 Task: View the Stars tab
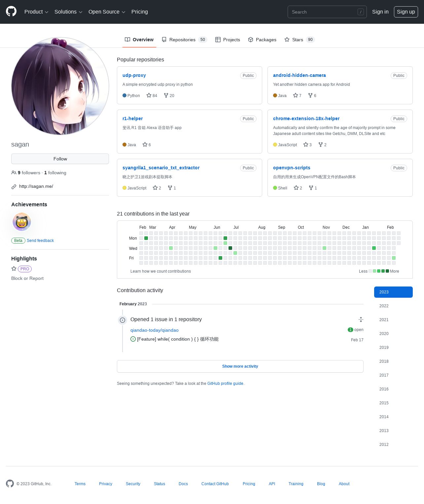coord(300,40)
